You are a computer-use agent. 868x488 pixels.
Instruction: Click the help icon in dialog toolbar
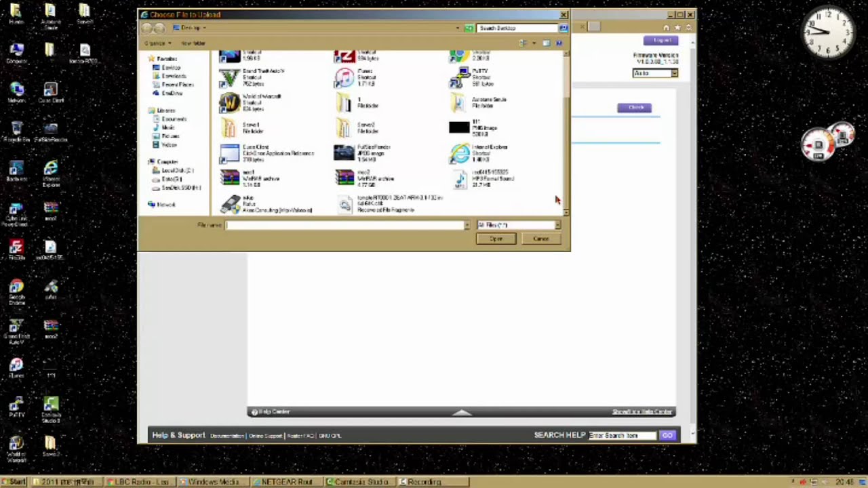click(559, 43)
